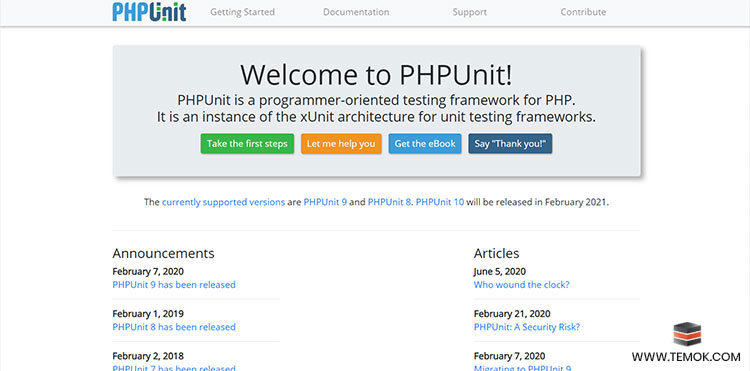The image size is (750, 371).
Task: Click the Get the eBook button
Action: (x=425, y=143)
